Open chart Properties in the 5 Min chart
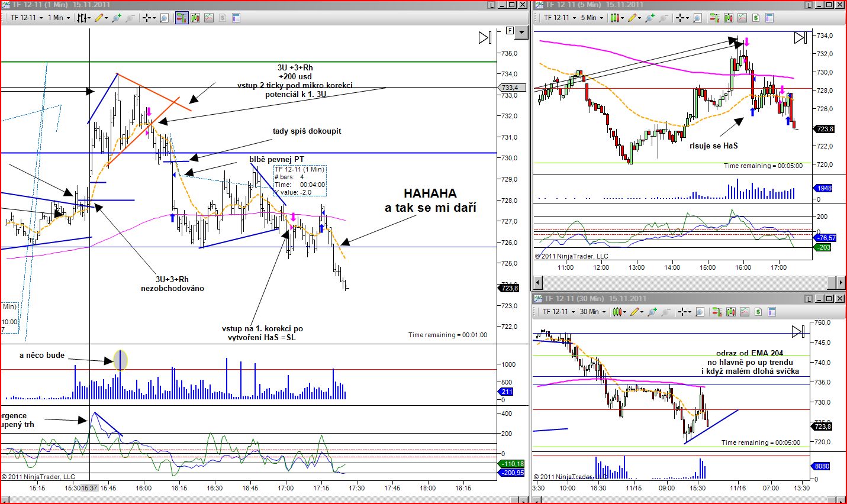Screen dimensions: 847x504 (x=770, y=18)
